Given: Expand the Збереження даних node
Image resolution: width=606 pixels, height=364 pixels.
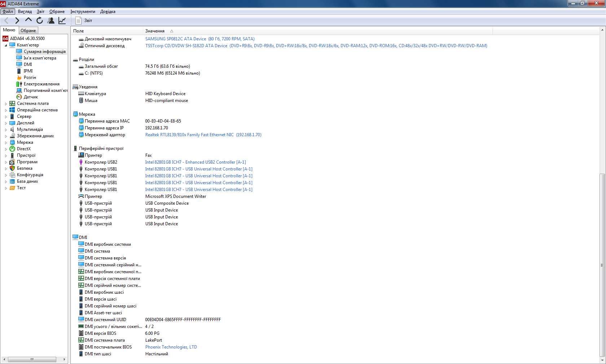Looking at the screenshot, I should click(6, 136).
